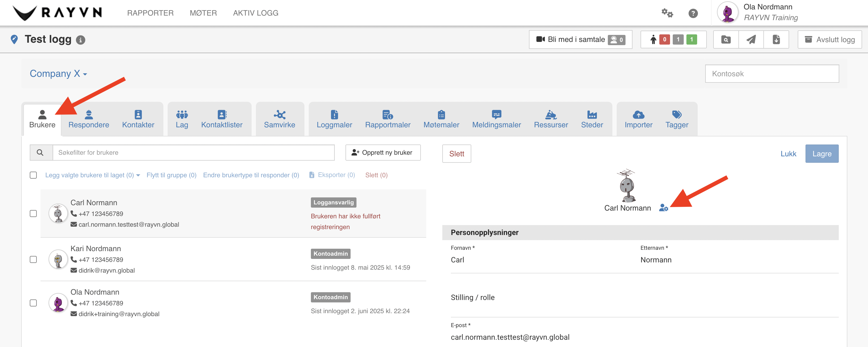868x347 pixels.
Task: Tick the checkbox for Kari Nordmann
Action: coord(33,259)
